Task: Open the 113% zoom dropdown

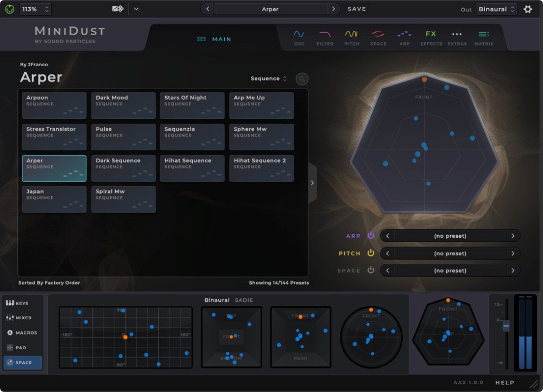Action: [35, 9]
